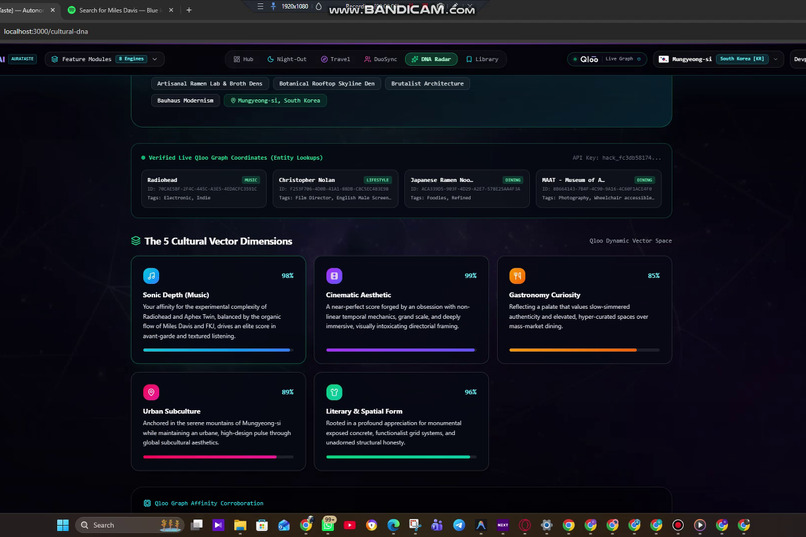Click the South Korea flag icon in header
The image size is (806, 537).
[x=664, y=59]
